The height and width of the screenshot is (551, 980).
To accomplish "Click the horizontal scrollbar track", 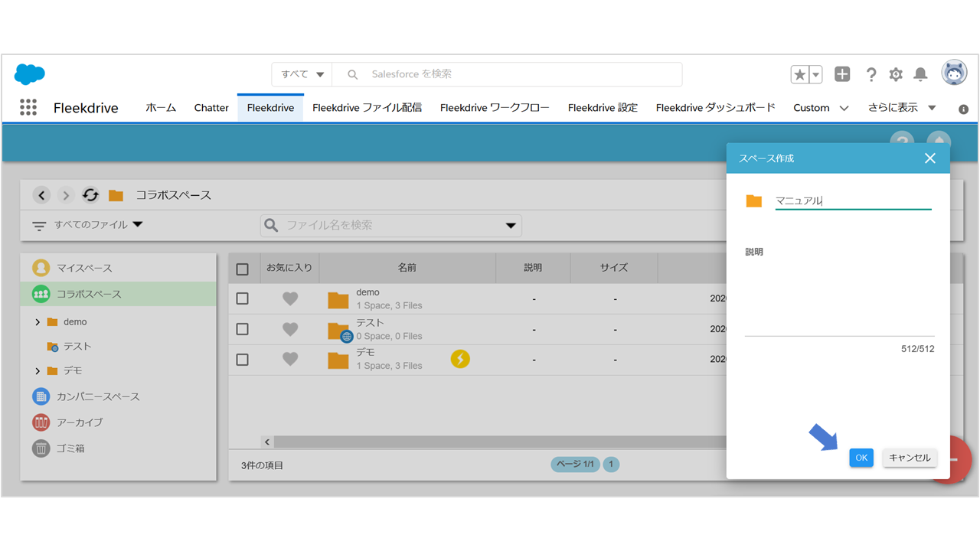I will tap(500, 442).
